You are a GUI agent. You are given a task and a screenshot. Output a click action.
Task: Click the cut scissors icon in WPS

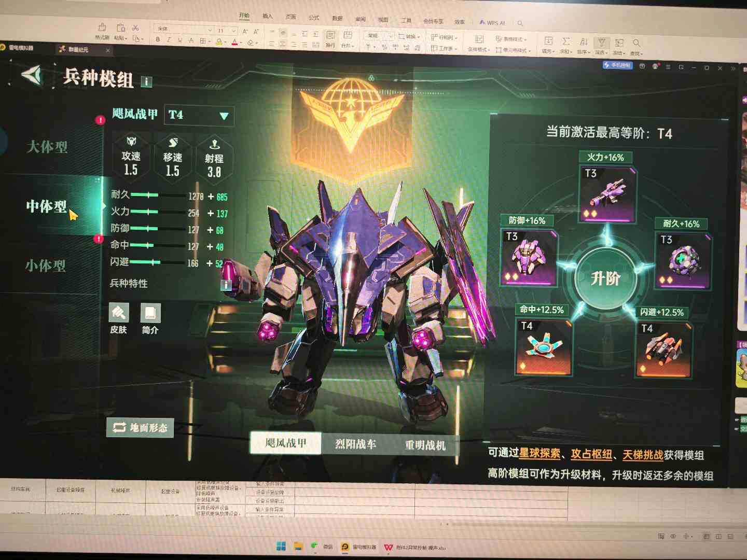point(135,27)
